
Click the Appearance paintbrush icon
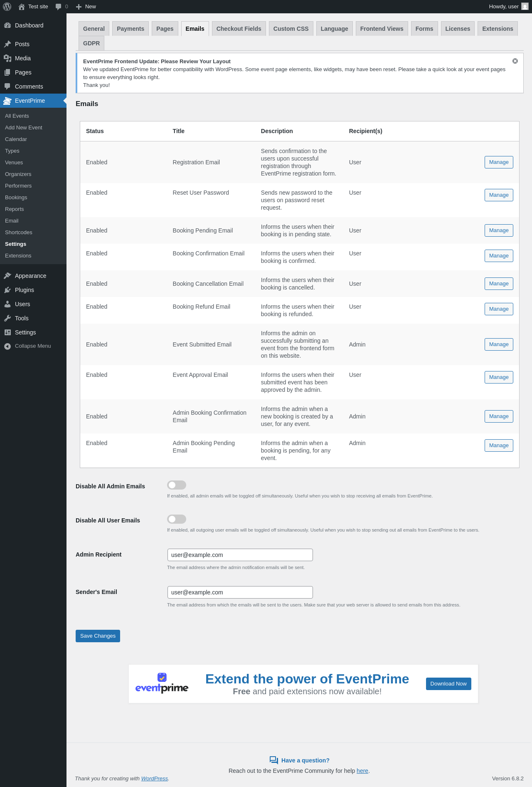[7, 276]
